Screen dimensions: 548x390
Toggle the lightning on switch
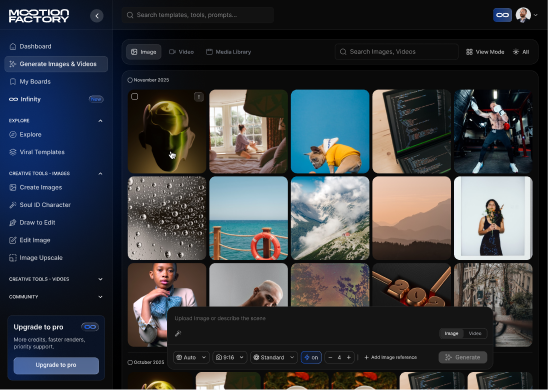coord(311,358)
